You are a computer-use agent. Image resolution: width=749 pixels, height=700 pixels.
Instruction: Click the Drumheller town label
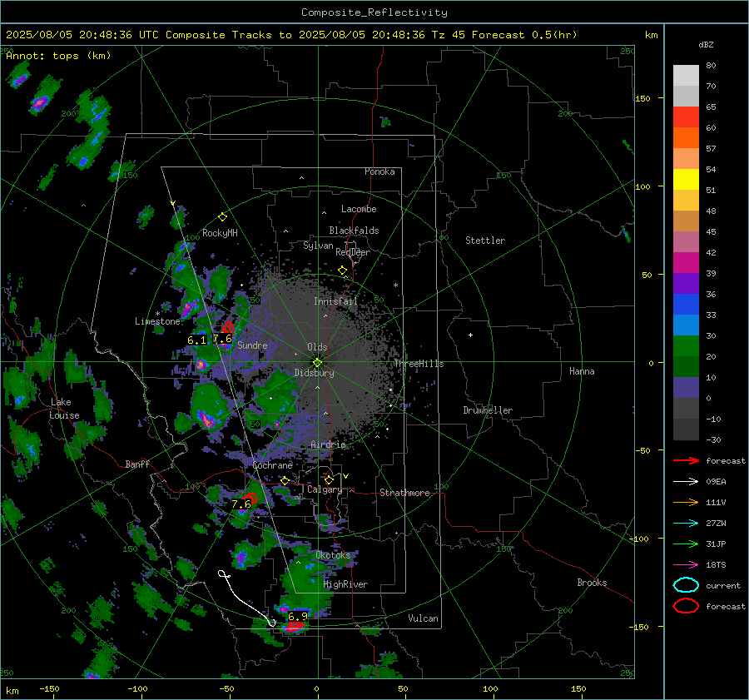488,410
